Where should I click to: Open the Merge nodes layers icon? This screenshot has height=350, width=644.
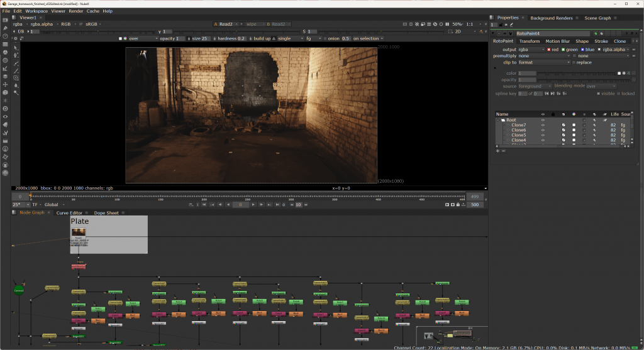click(x=5, y=76)
